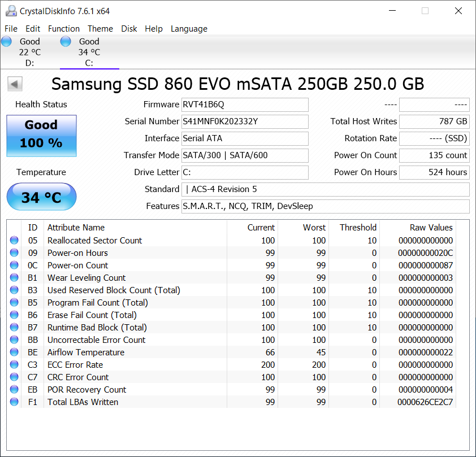
Task: Go to previous disk with left arrow
Action: click(x=15, y=84)
